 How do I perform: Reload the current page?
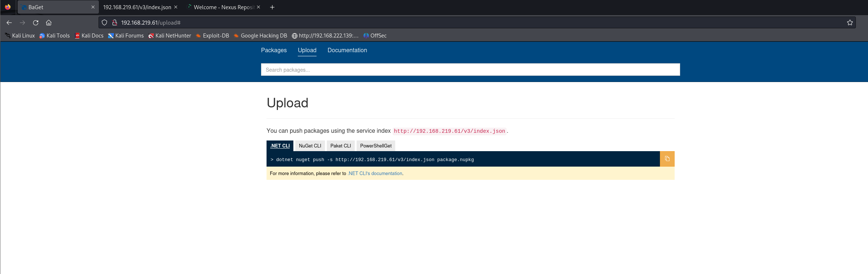click(36, 22)
